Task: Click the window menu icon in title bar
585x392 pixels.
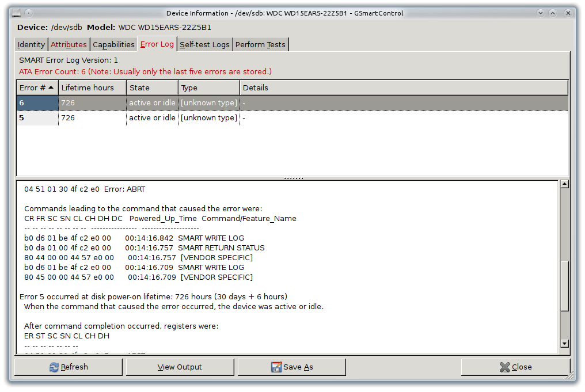Action: pos(17,13)
